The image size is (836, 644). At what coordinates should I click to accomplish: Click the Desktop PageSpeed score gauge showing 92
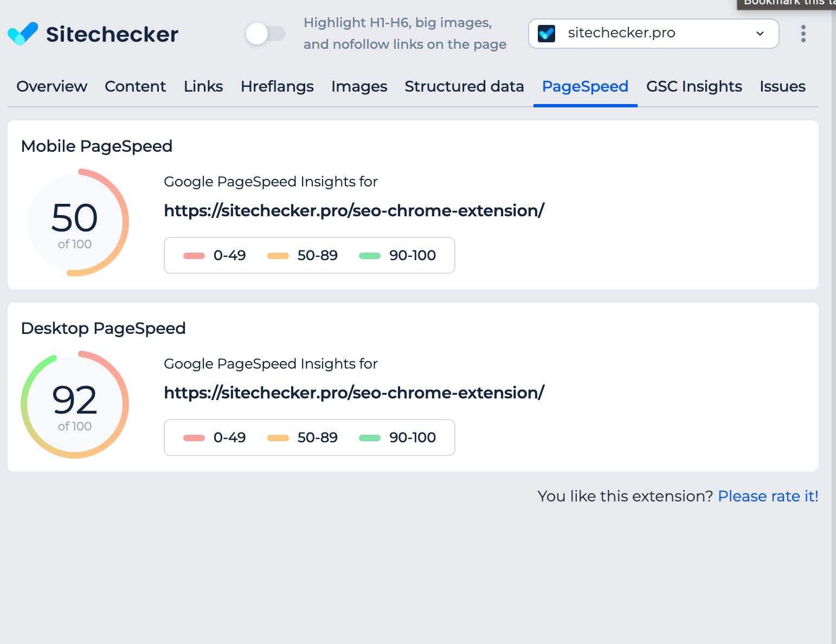point(75,404)
